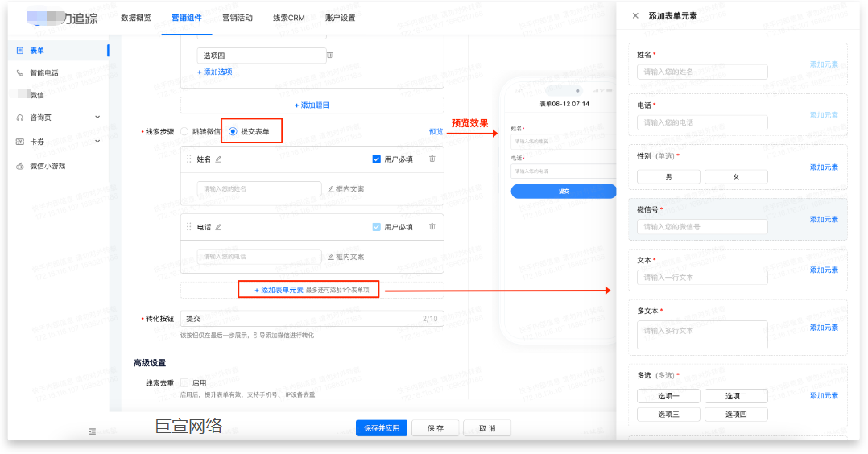Viewport: 868px width, 454px height.
Task: Click the 选项四 input field
Action: [x=261, y=56]
